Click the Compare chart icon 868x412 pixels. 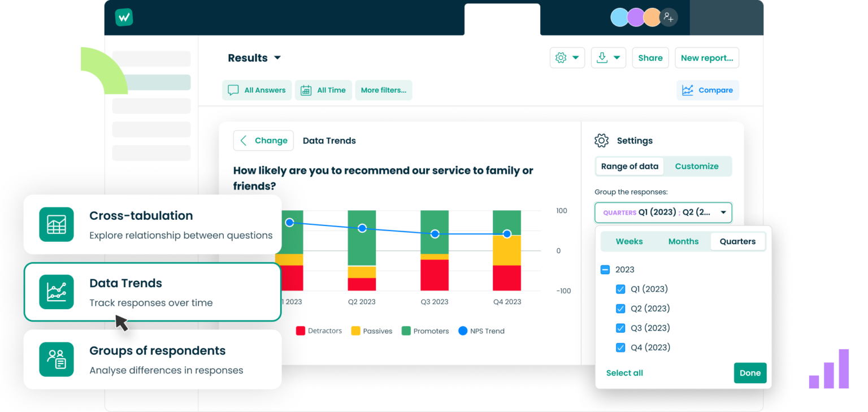coord(687,90)
